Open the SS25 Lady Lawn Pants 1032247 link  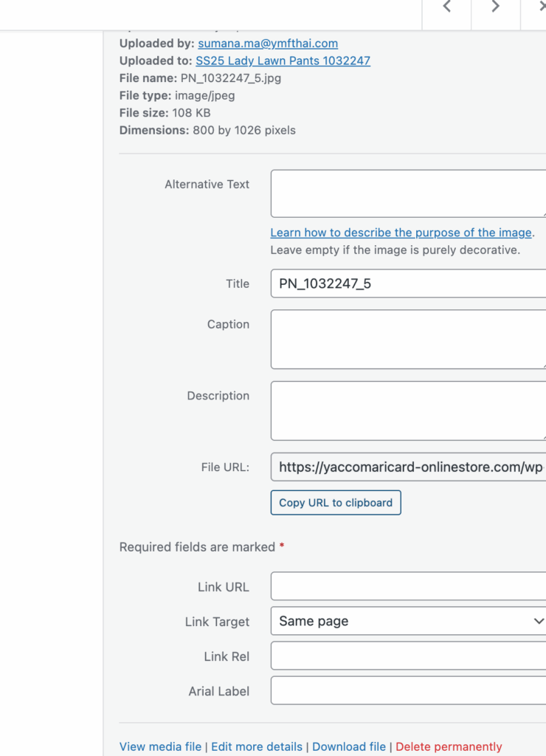283,61
